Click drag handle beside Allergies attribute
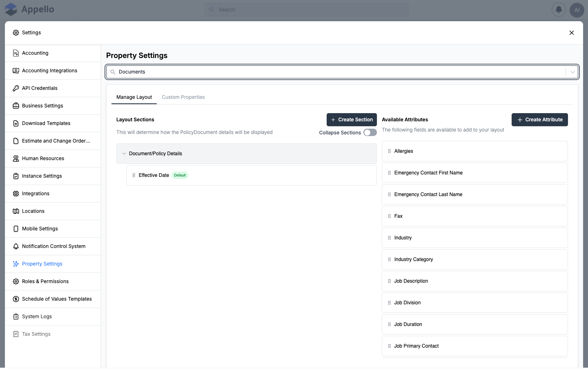588x375 pixels. coord(390,151)
